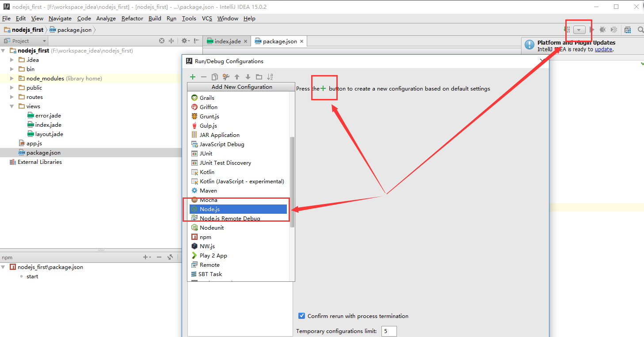
Task: Select Node.js in the configuration list
Action: point(238,209)
